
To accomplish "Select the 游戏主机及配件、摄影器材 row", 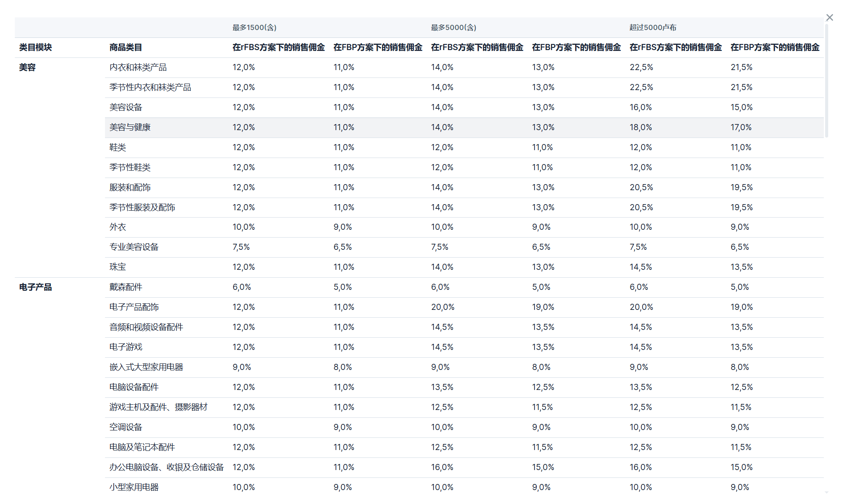I will (158, 407).
